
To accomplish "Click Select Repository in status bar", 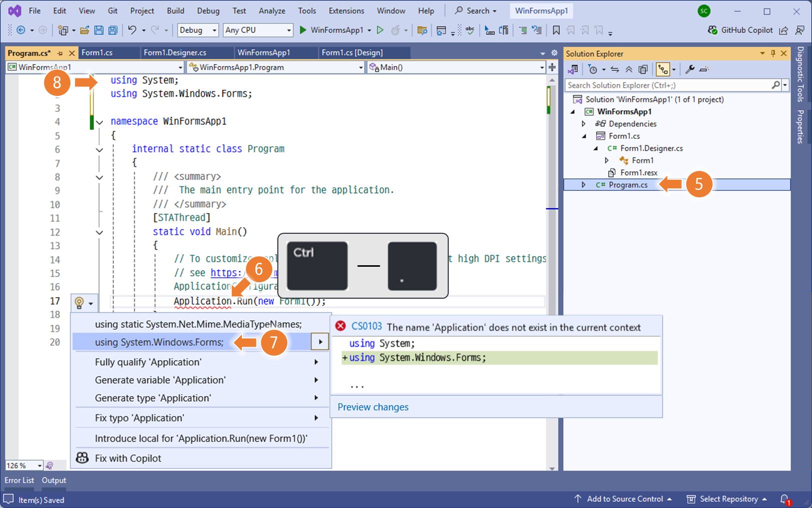I will (727, 499).
